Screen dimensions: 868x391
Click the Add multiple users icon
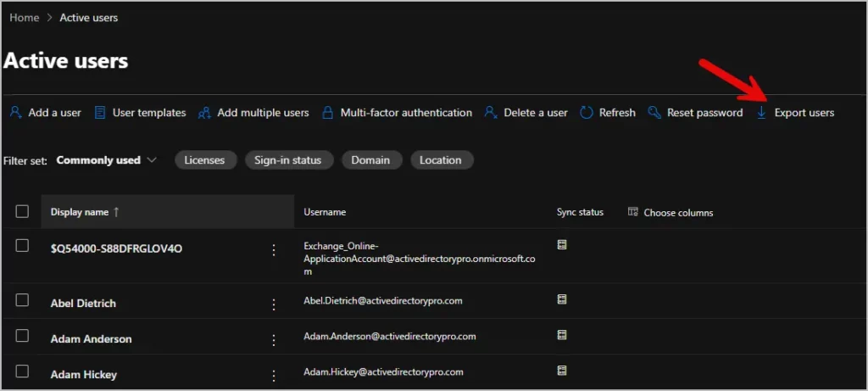(204, 113)
